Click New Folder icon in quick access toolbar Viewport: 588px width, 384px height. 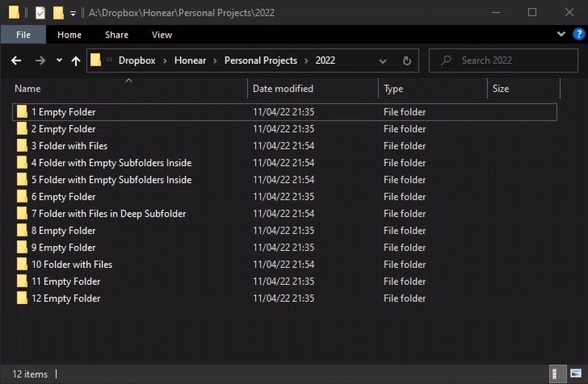click(x=58, y=12)
